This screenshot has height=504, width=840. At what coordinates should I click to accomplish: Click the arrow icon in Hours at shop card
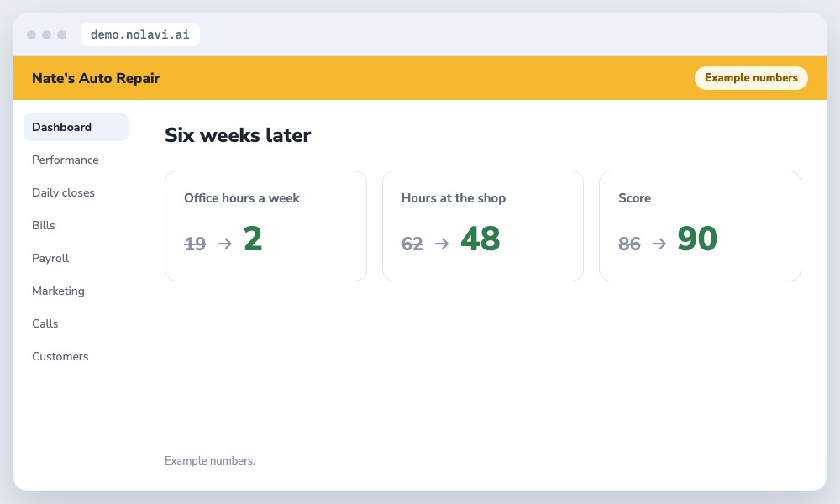pyautogui.click(x=442, y=244)
